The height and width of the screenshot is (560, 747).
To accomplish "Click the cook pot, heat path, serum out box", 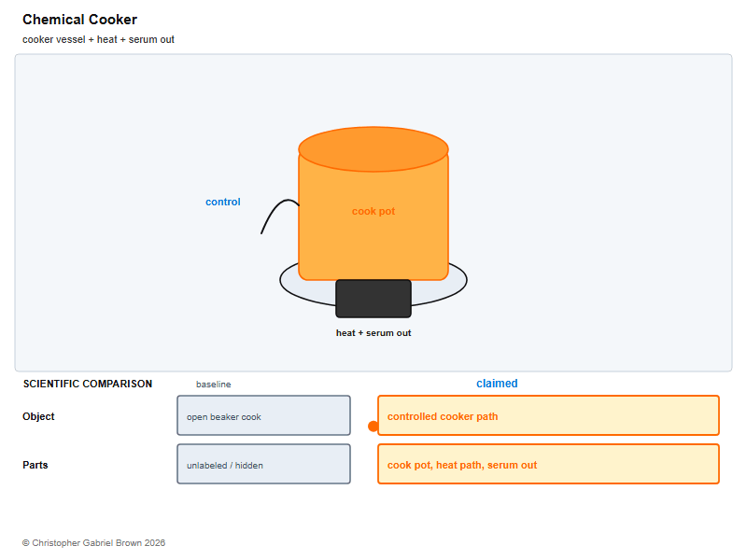I will pyautogui.click(x=548, y=464).
